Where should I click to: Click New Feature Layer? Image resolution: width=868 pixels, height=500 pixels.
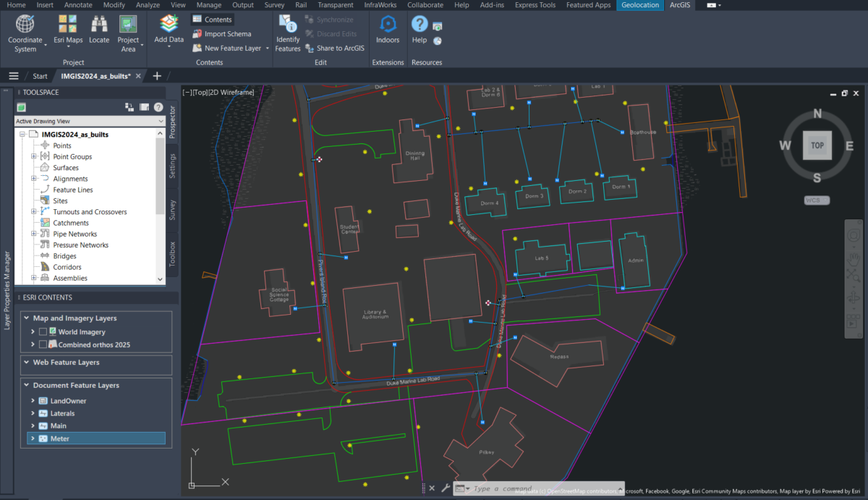coord(228,48)
